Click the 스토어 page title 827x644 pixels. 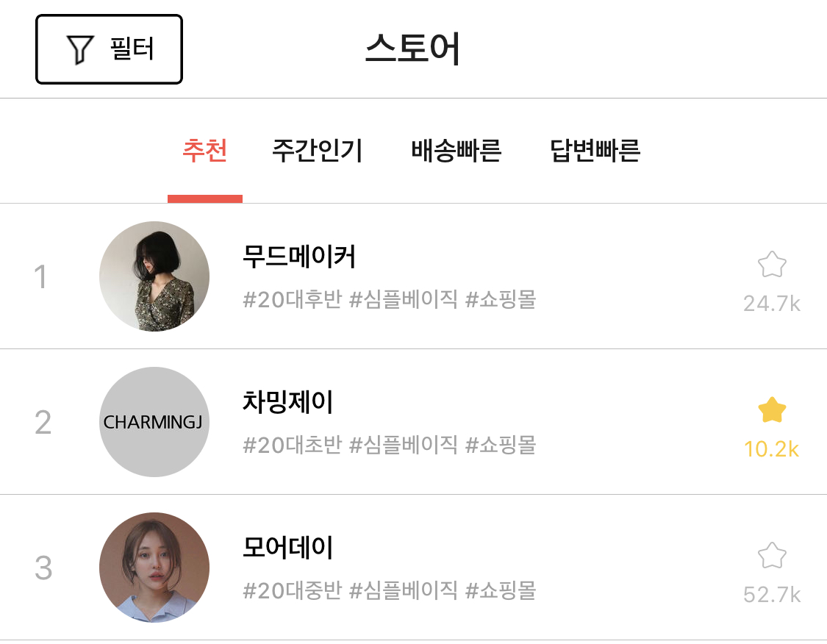(x=412, y=49)
